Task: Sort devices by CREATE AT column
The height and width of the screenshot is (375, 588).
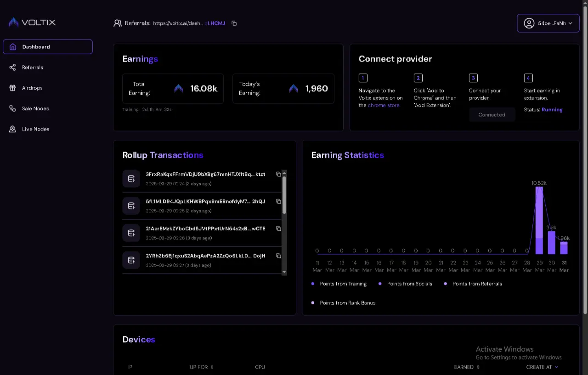Action: pos(542,367)
